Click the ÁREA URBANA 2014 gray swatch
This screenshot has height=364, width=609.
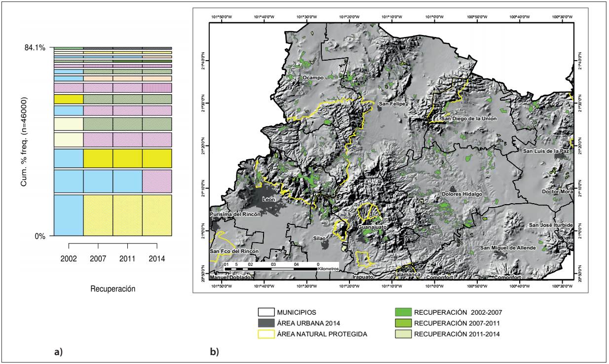266,323
